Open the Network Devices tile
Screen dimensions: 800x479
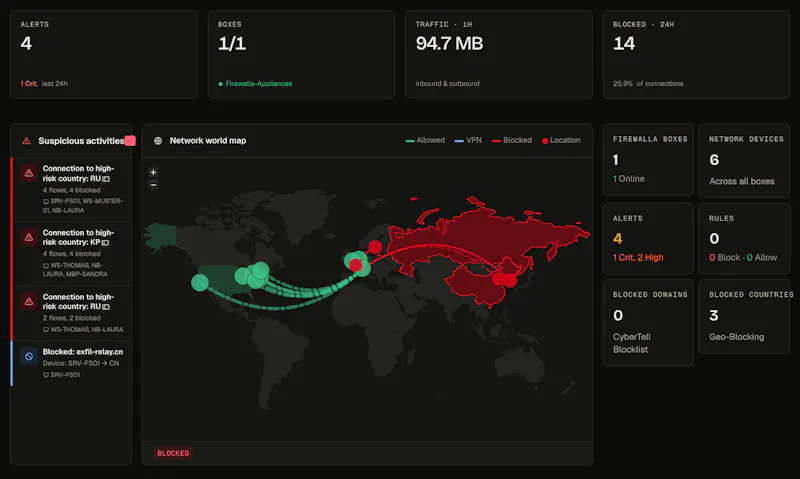coord(744,161)
